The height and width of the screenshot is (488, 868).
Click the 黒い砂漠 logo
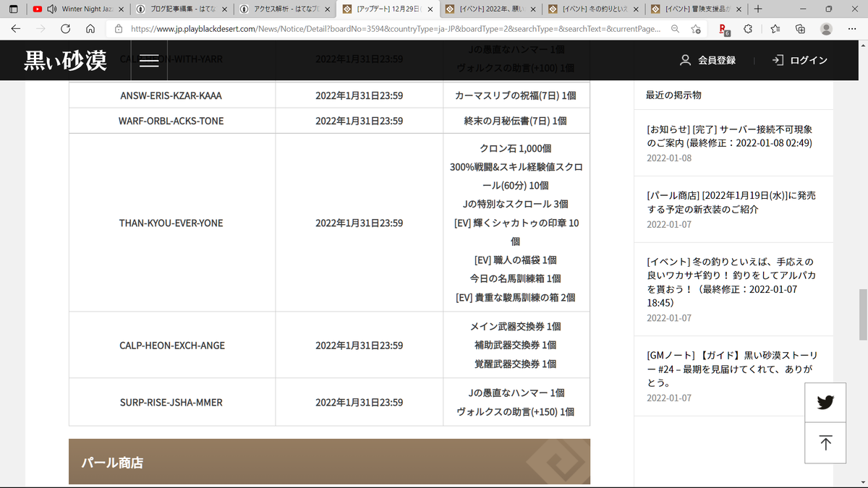tap(65, 61)
